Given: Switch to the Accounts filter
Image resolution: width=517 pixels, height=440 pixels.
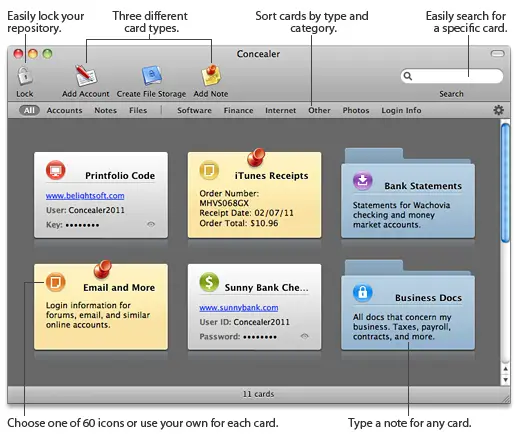Looking at the screenshot, I should coord(64,110).
